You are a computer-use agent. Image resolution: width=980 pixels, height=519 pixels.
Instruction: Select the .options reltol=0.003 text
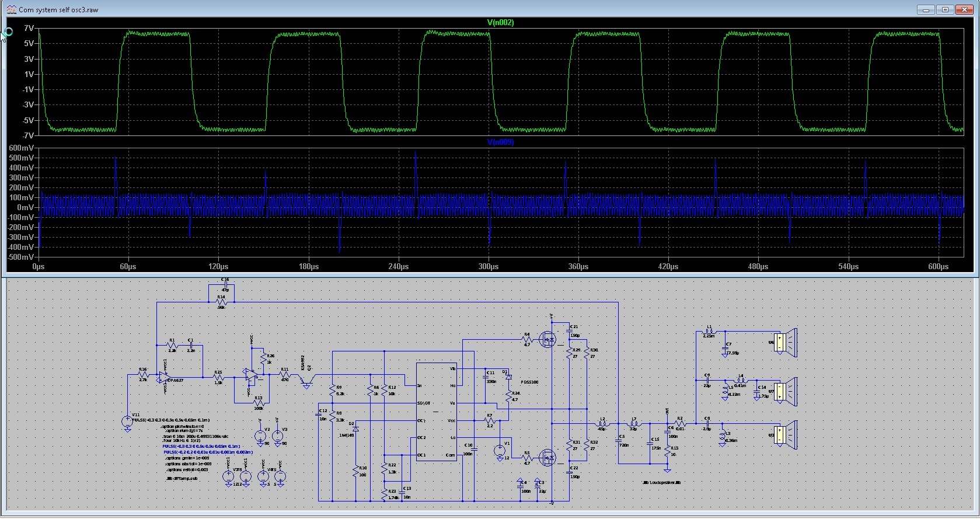[187, 469]
